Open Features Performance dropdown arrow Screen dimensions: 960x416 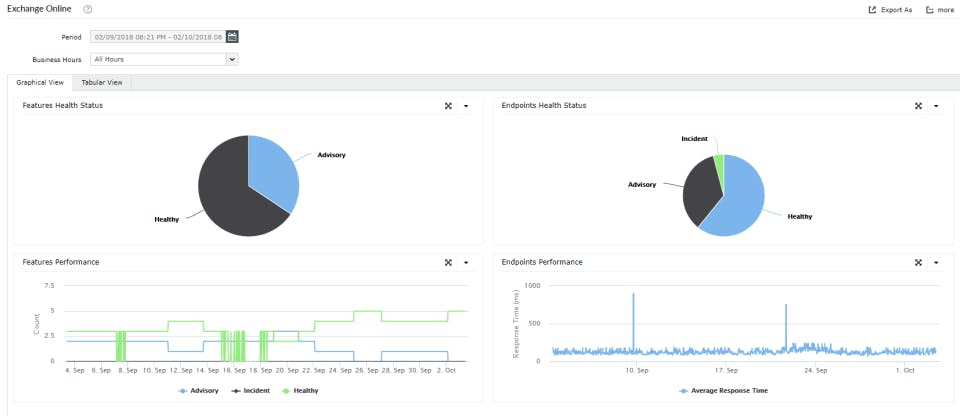466,262
